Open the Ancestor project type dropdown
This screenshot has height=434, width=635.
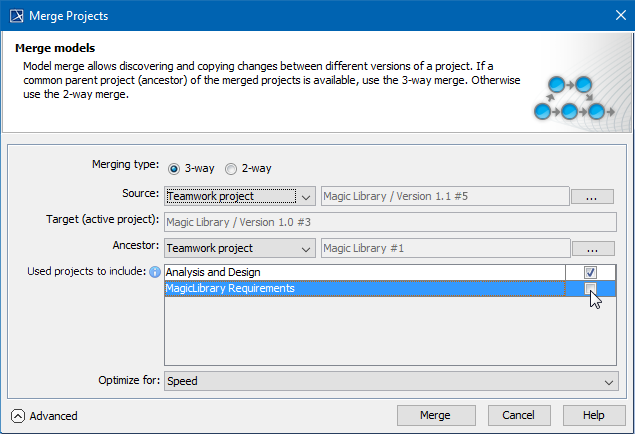[240, 248]
